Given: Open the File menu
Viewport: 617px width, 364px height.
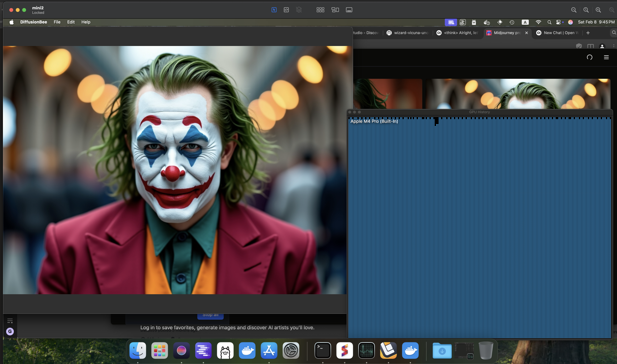Looking at the screenshot, I should coord(57,22).
